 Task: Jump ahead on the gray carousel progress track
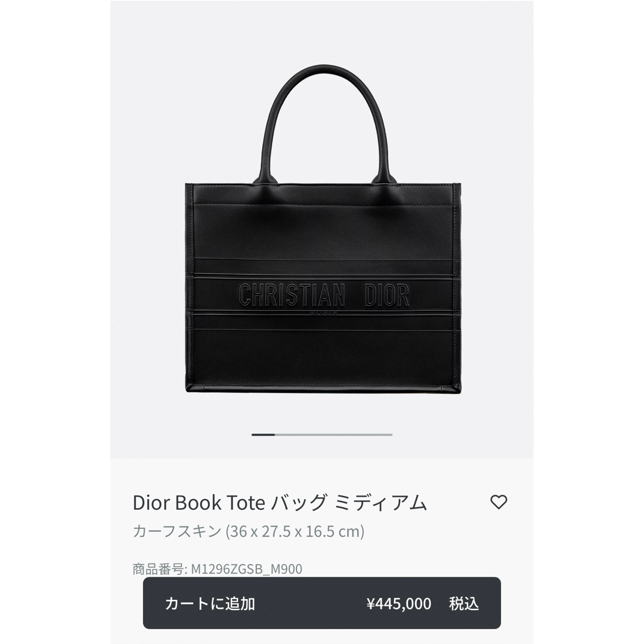(333, 435)
